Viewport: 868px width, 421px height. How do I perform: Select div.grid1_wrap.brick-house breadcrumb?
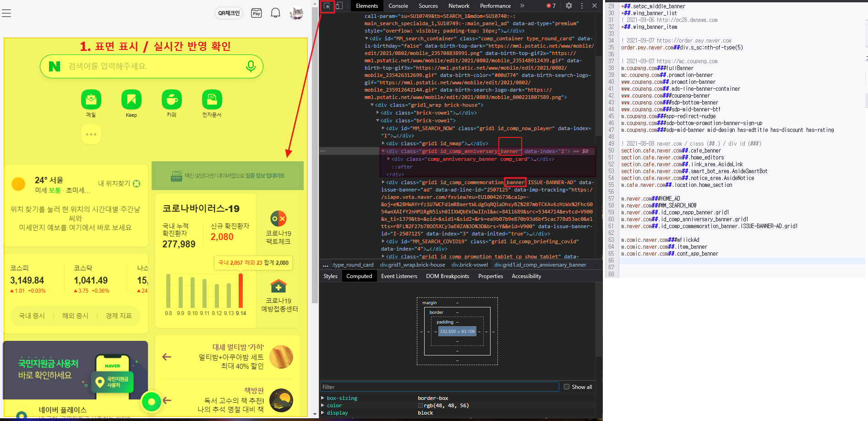[412, 265]
